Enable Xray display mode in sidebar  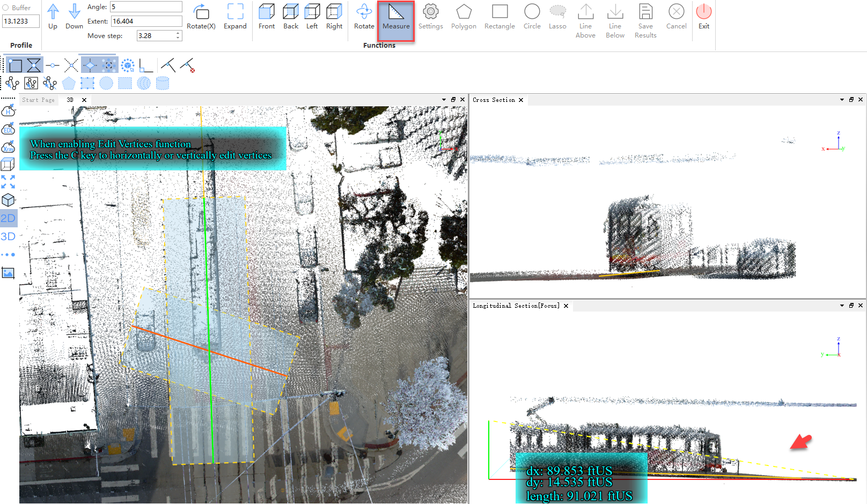coord(8,147)
